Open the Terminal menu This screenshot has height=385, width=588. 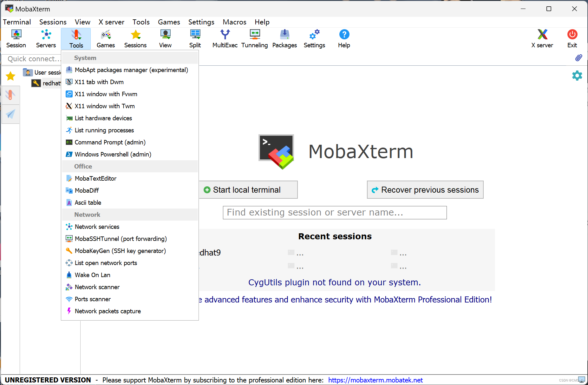(17, 22)
